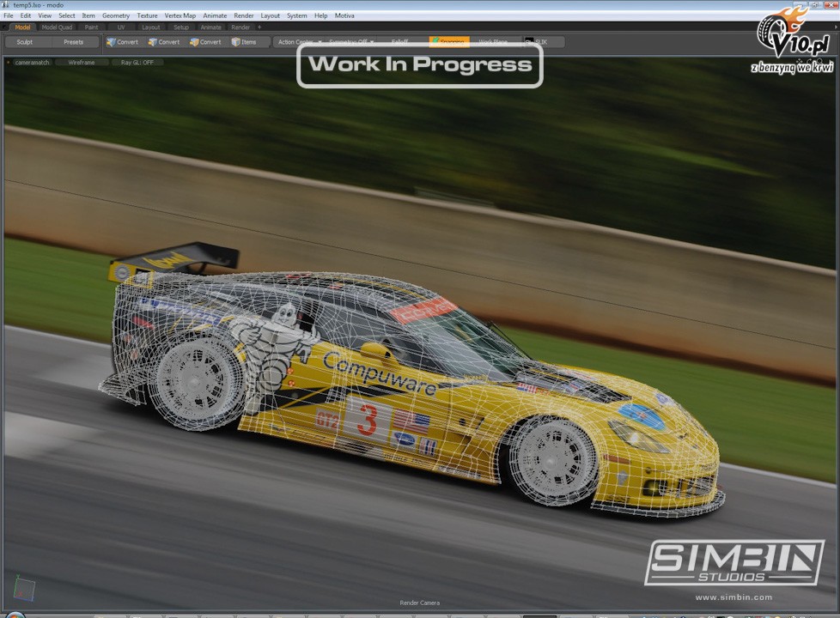Open the View menu
The height and width of the screenshot is (618, 840).
point(45,15)
